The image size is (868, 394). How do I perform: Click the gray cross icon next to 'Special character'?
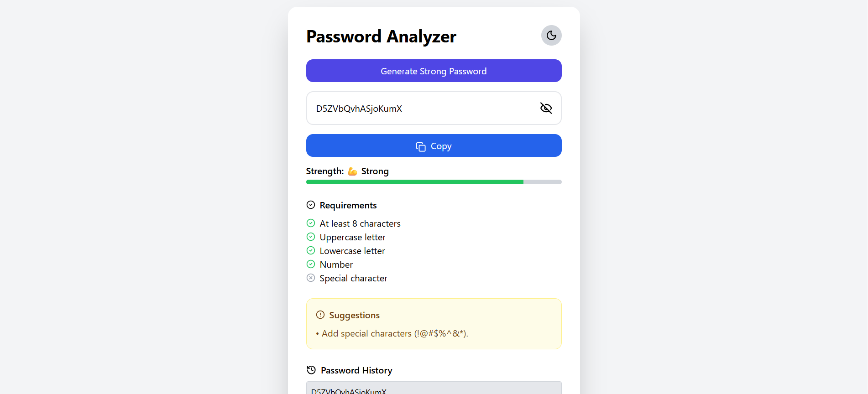click(311, 278)
